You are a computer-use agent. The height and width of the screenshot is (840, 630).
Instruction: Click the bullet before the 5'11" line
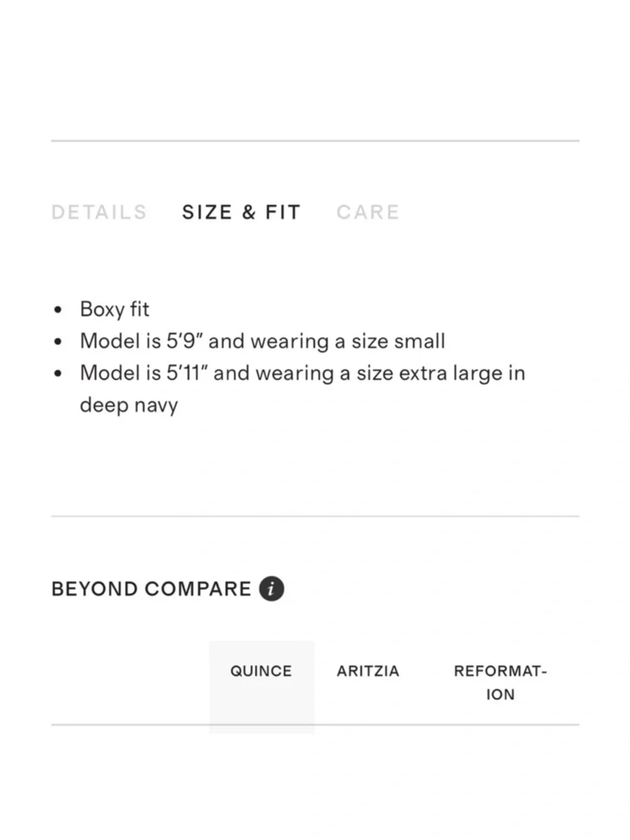58,374
